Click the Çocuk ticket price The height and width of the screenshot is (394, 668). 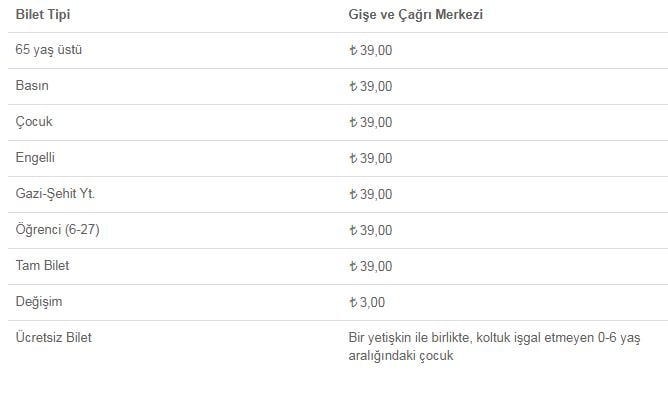click(371, 122)
